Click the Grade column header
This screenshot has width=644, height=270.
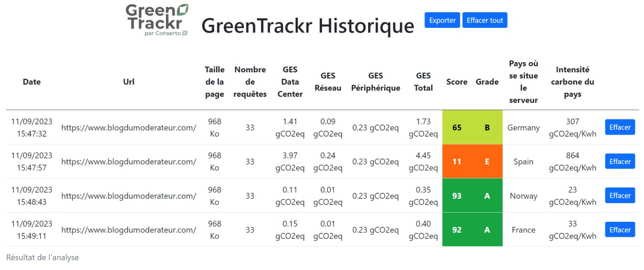[x=487, y=82]
